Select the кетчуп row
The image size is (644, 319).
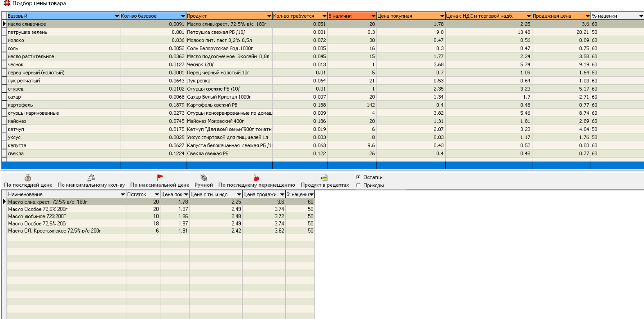pyautogui.click(x=322, y=129)
